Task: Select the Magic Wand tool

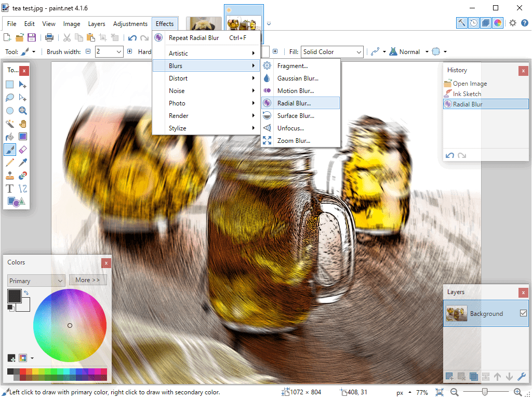Action: [x=9, y=124]
